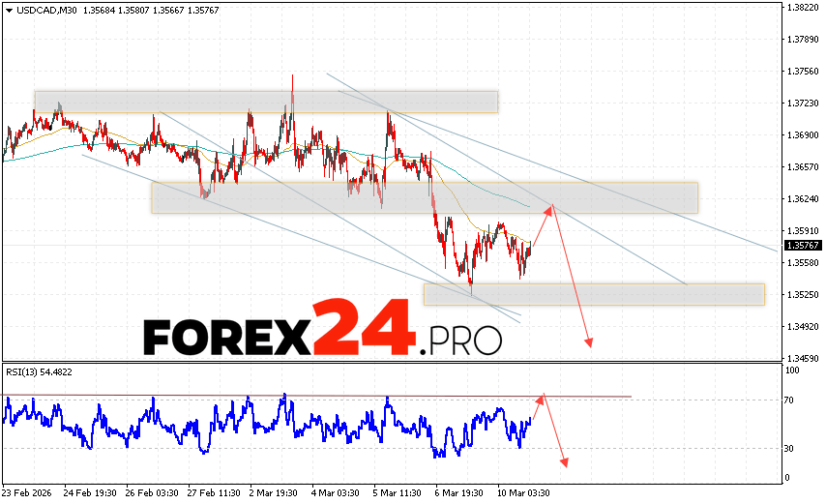Click the orange 24 in the logo
This screenshot has height=504, width=826.
369,329
